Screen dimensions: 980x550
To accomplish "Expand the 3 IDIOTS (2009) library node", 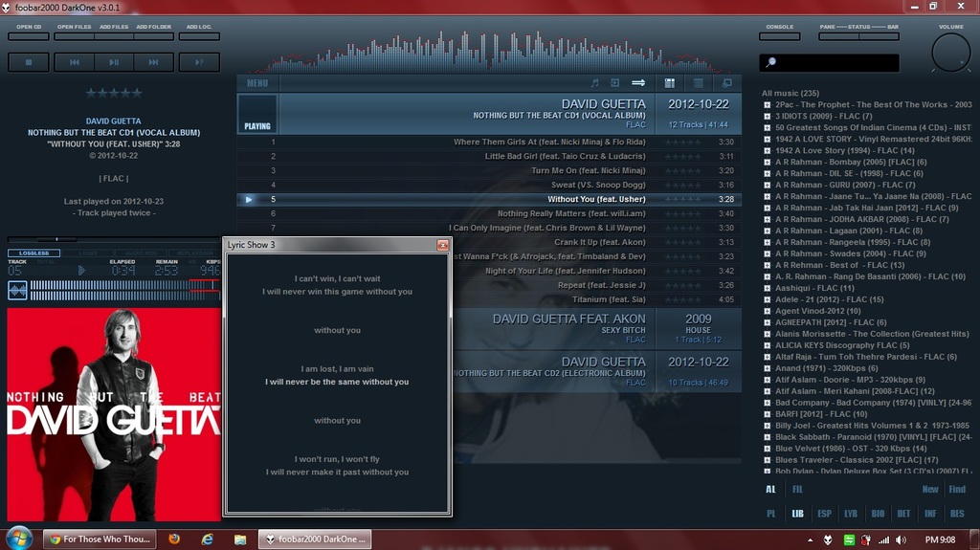I will pos(767,117).
